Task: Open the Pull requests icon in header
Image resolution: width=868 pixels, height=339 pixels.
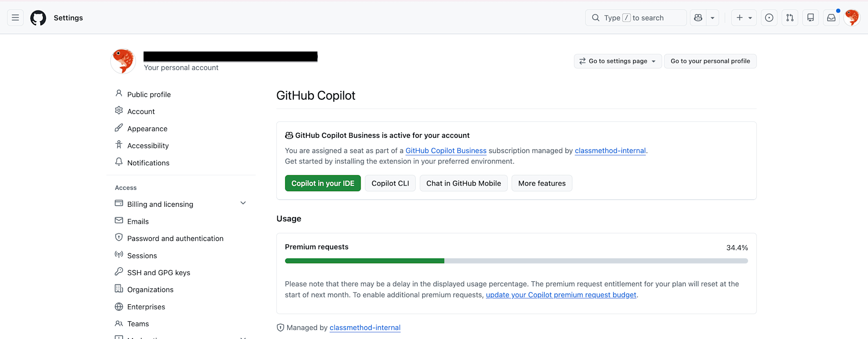Action: tap(790, 18)
